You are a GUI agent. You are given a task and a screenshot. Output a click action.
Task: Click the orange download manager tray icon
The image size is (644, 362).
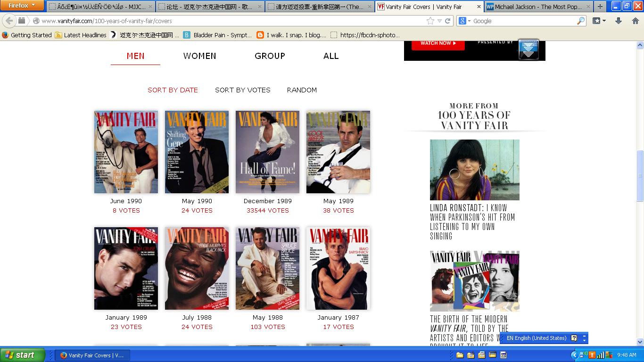[592, 355]
